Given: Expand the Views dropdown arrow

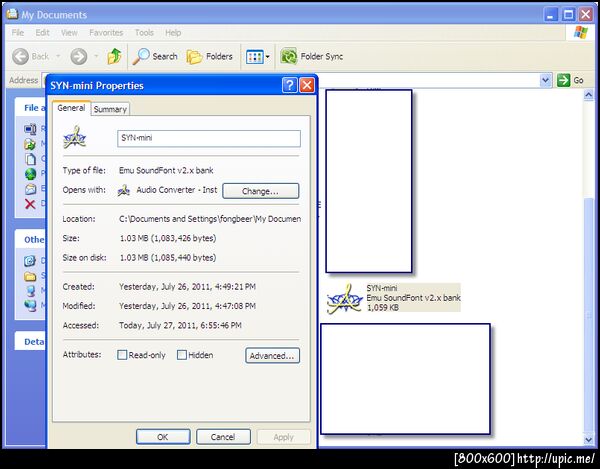Looking at the screenshot, I should click(267, 57).
